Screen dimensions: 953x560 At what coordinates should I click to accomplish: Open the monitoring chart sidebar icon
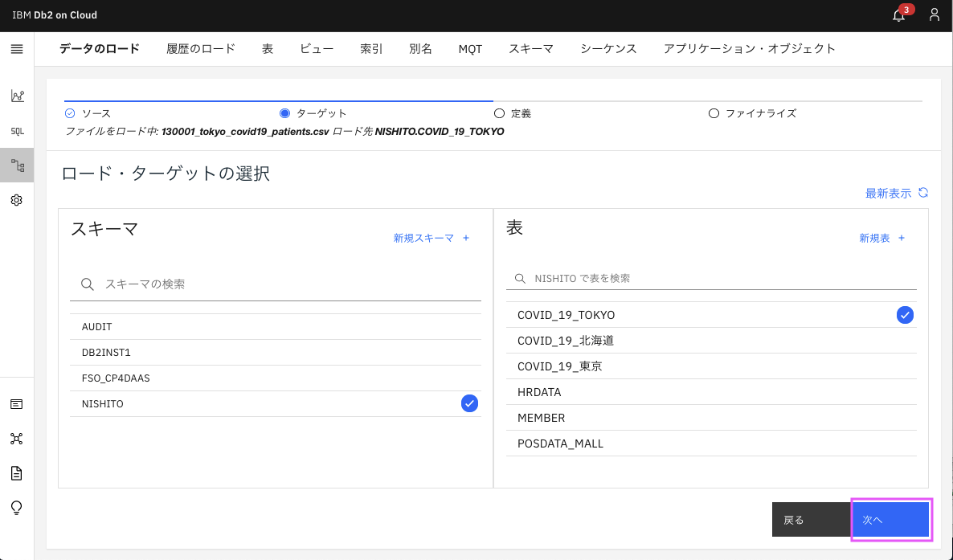click(x=18, y=96)
